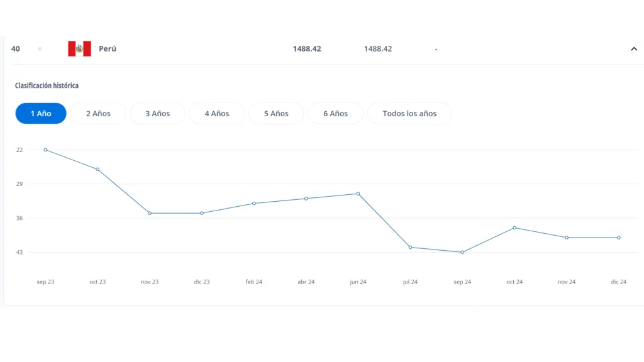Screen dimensions: 644x362
Task: Switch to 2 Años range
Action: pyautogui.click(x=98, y=114)
